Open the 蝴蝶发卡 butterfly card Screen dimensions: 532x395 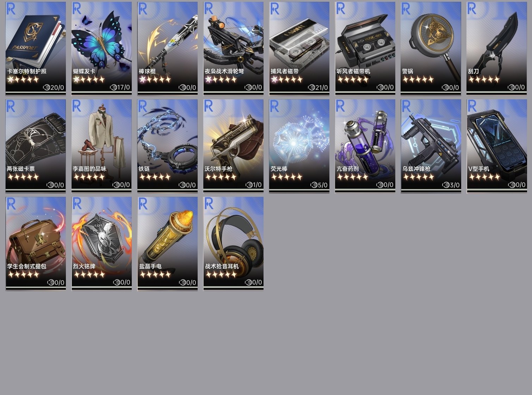[x=101, y=48]
